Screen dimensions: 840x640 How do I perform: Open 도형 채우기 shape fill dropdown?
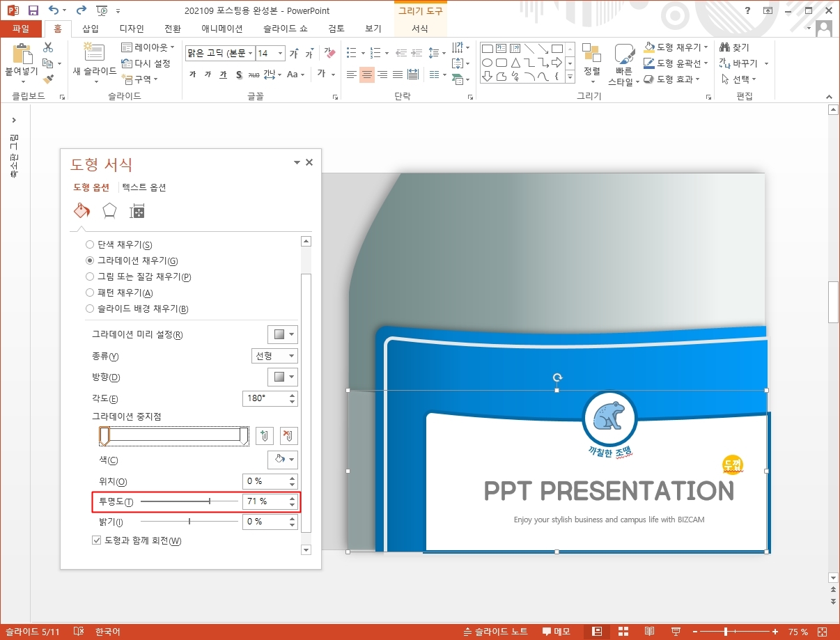[x=676, y=47]
